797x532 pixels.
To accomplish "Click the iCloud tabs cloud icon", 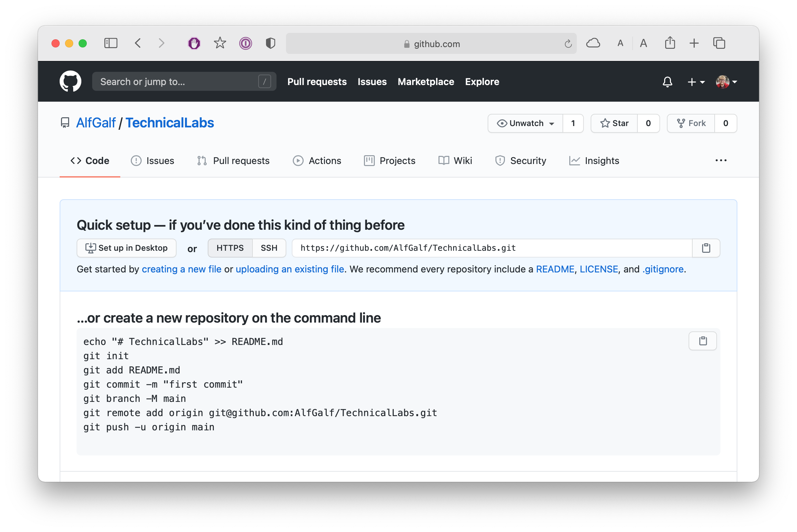I will [593, 43].
